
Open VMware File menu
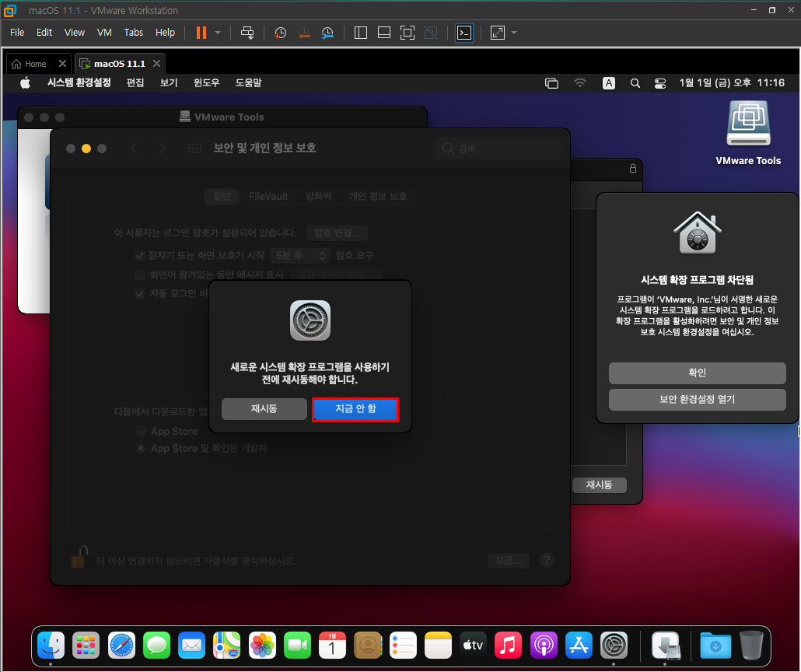[17, 32]
